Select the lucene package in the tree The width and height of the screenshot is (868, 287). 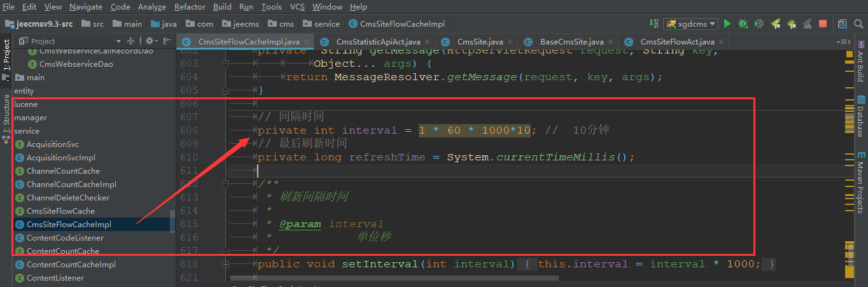click(26, 104)
